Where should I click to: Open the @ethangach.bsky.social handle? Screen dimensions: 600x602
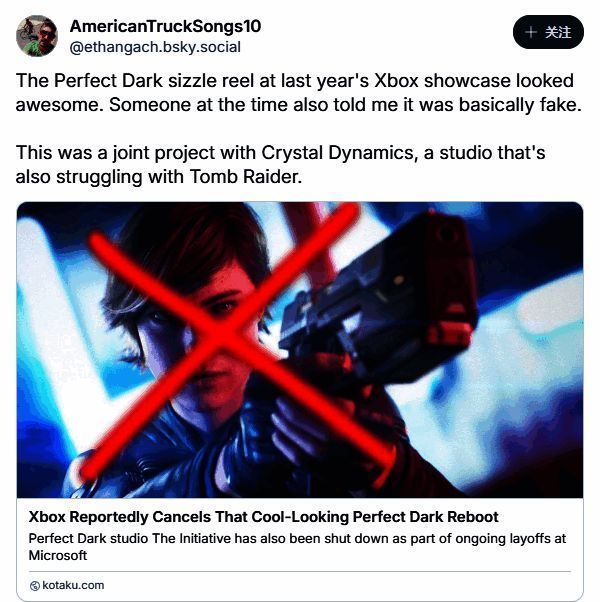(155, 47)
